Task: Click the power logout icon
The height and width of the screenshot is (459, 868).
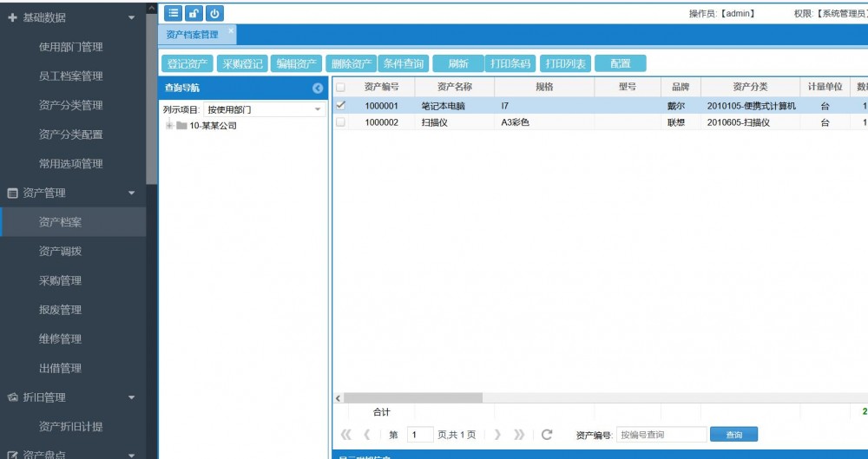Action: tap(214, 13)
